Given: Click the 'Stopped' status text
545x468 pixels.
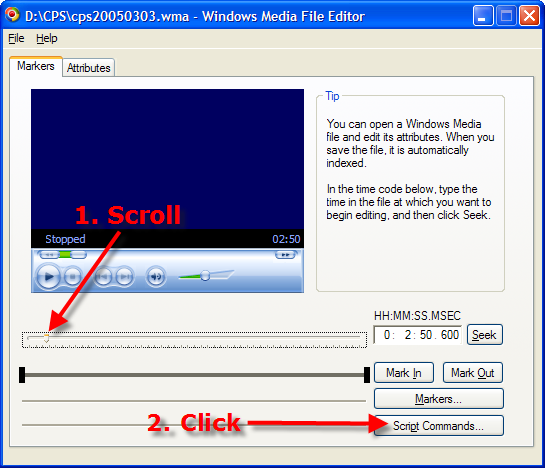Looking at the screenshot, I should pyautogui.click(x=65, y=239).
